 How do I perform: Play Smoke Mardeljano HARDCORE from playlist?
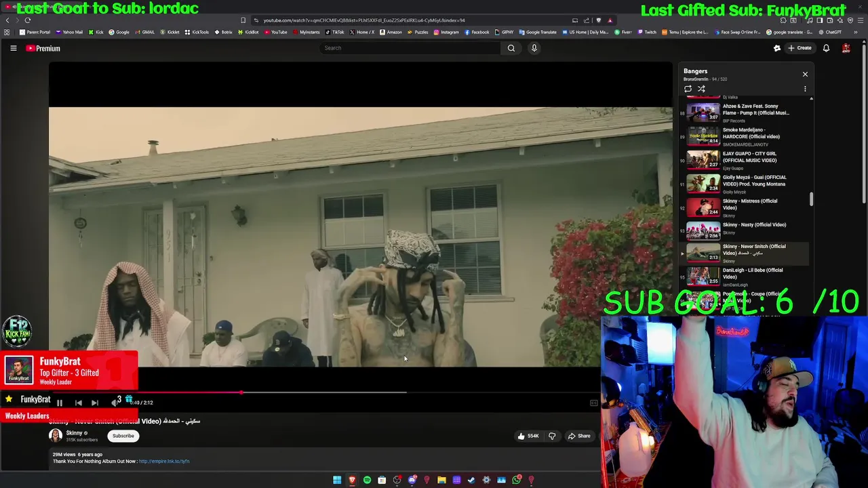[744, 136]
